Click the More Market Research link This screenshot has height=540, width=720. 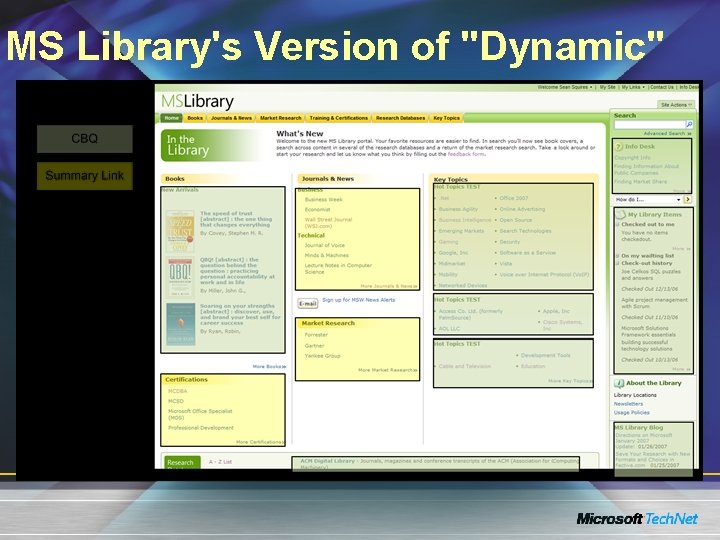[x=387, y=370]
